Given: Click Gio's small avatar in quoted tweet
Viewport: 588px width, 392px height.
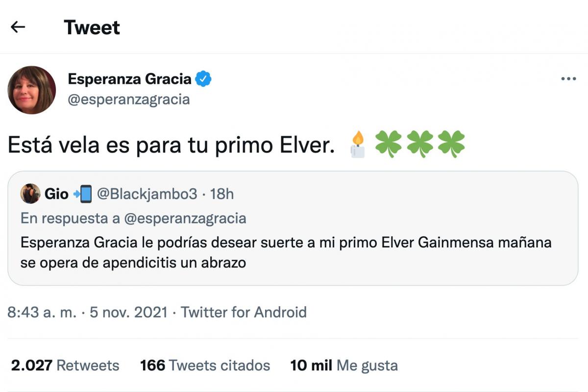Looking at the screenshot, I should 30,194.
